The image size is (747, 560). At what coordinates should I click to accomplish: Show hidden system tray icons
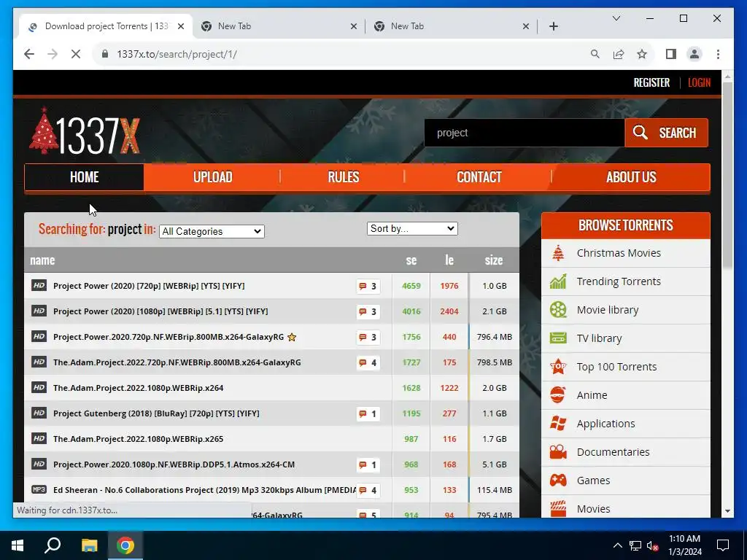click(617, 545)
